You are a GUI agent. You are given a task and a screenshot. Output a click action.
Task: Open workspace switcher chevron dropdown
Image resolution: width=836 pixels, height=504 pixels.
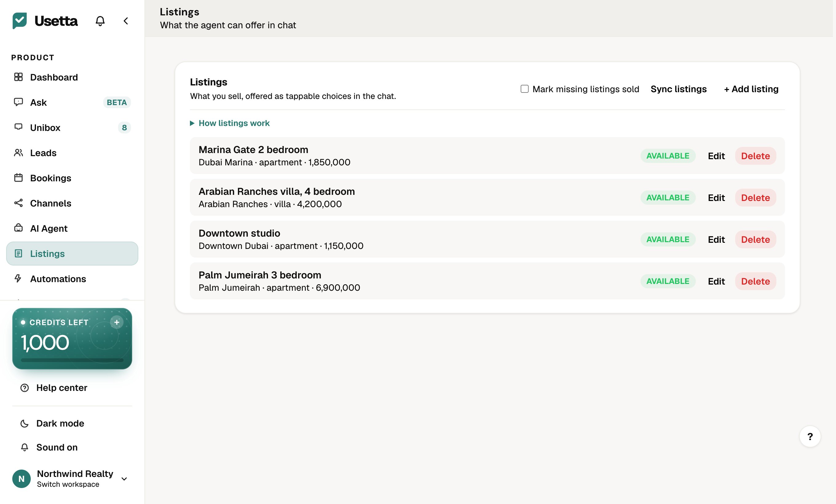[x=124, y=479]
